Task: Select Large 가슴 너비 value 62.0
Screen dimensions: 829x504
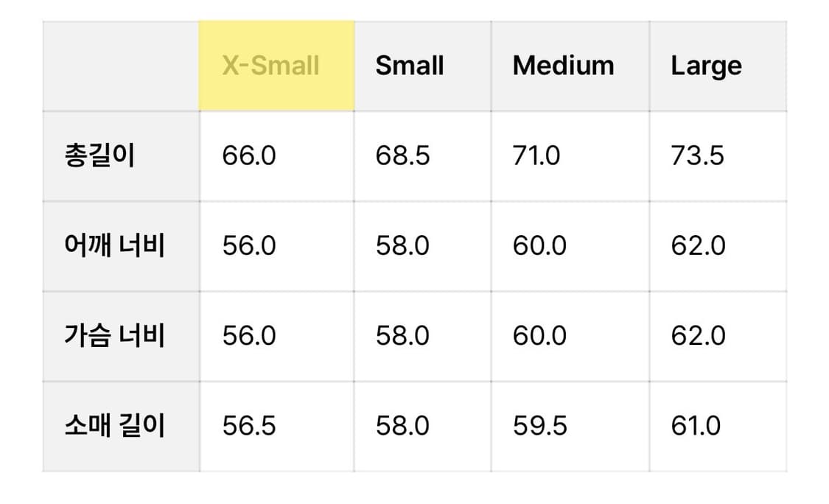Action: pos(698,336)
